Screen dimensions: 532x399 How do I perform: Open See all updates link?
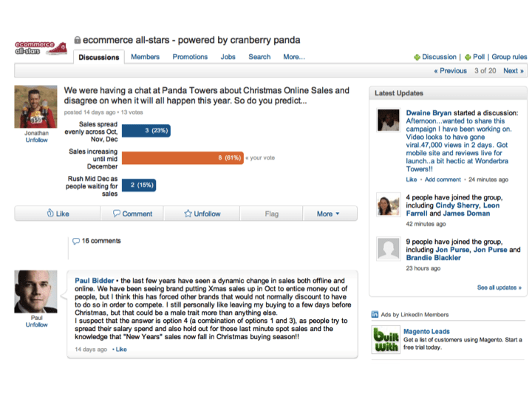point(499,287)
